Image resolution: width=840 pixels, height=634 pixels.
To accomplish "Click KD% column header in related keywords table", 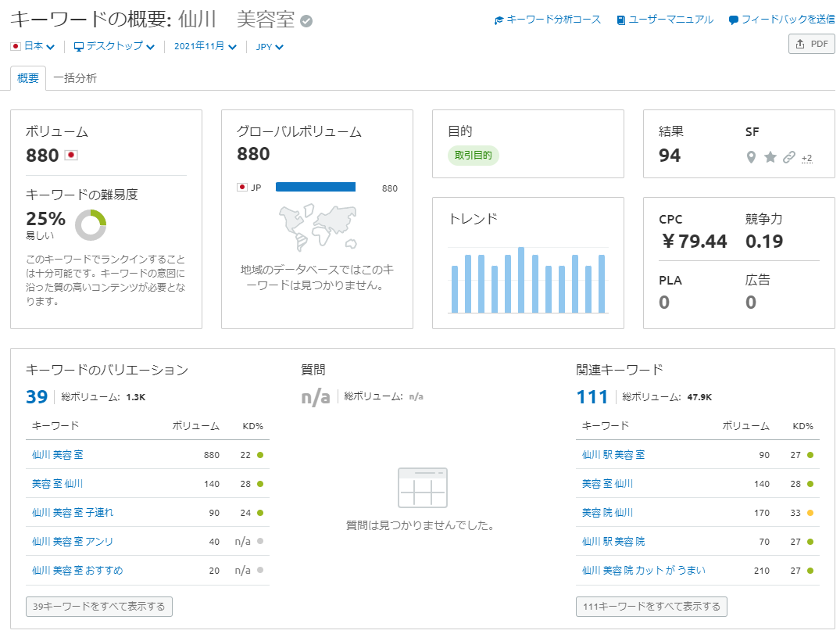I will pyautogui.click(x=802, y=426).
